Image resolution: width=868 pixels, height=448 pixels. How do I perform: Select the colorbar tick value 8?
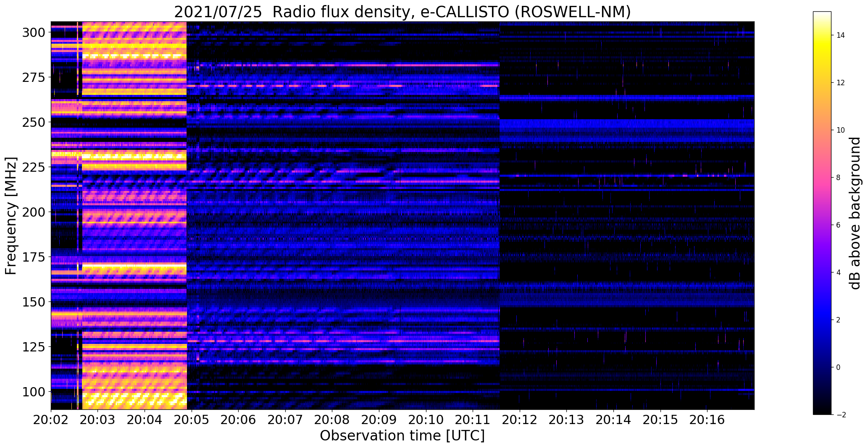pyautogui.click(x=838, y=178)
